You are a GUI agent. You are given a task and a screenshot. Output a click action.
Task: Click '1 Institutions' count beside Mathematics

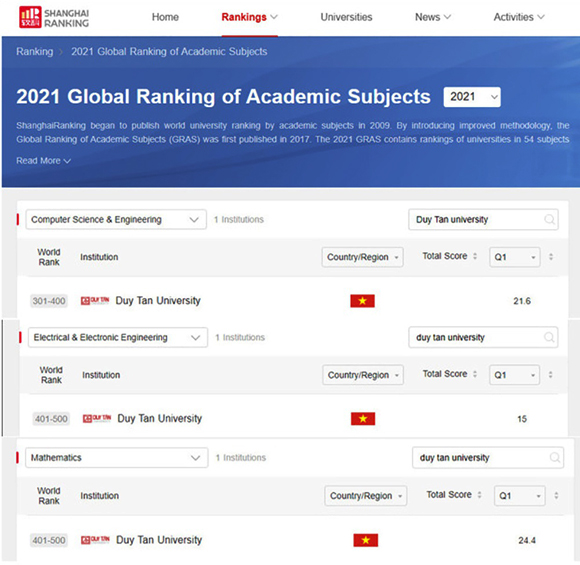(241, 458)
